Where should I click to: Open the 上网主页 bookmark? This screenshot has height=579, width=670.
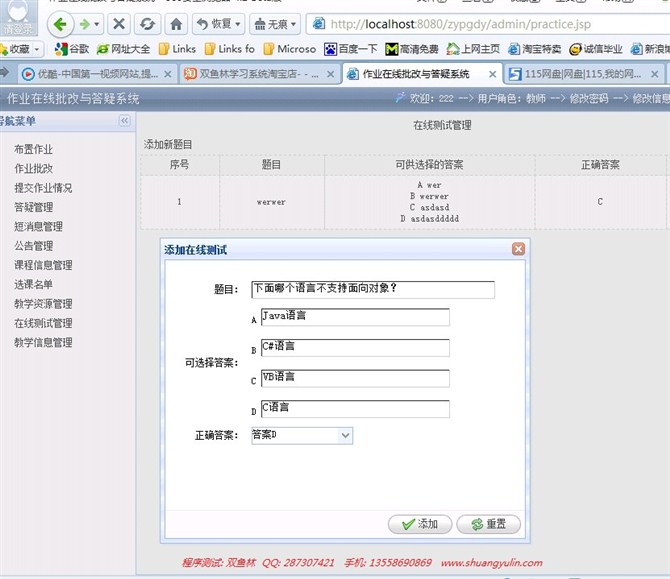tap(473, 49)
